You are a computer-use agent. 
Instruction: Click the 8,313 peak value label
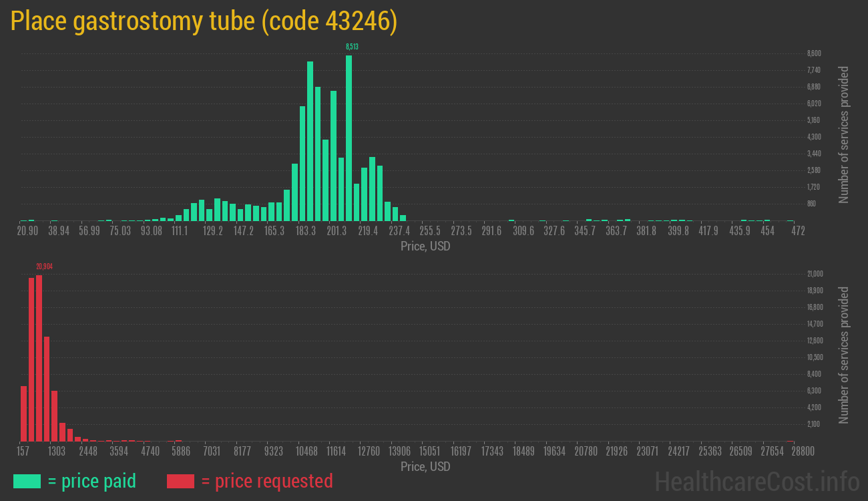coord(352,47)
